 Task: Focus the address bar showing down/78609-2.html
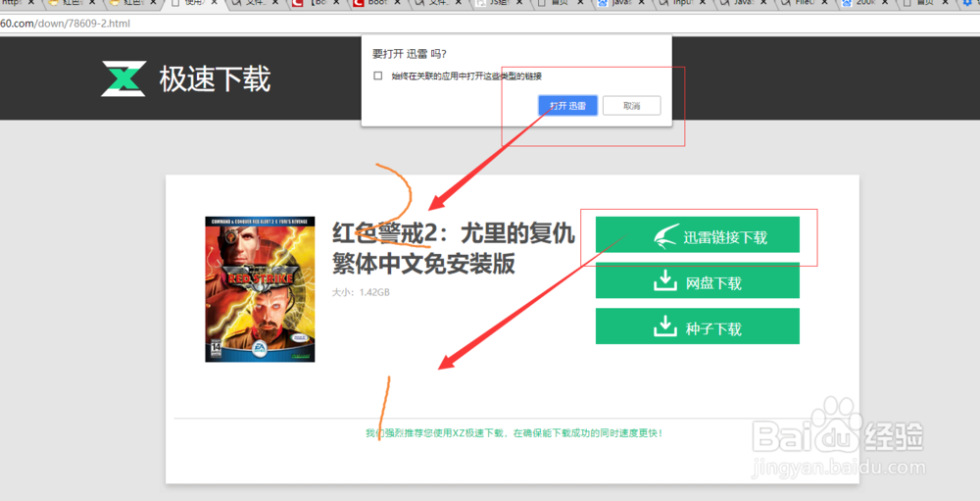(490, 24)
